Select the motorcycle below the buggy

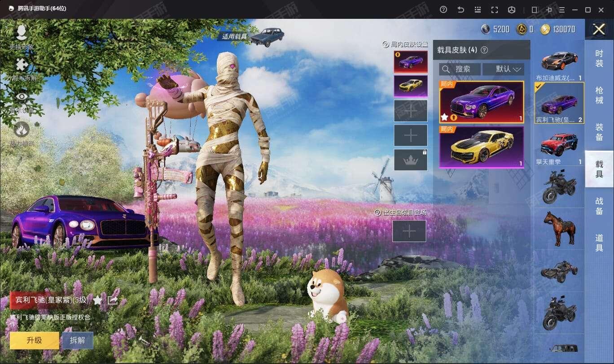[x=559, y=312]
